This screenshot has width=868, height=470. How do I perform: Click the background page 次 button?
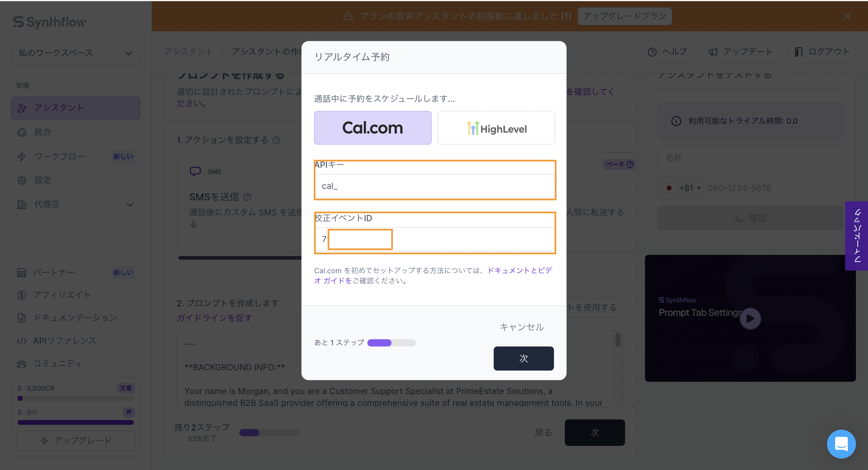(x=595, y=433)
